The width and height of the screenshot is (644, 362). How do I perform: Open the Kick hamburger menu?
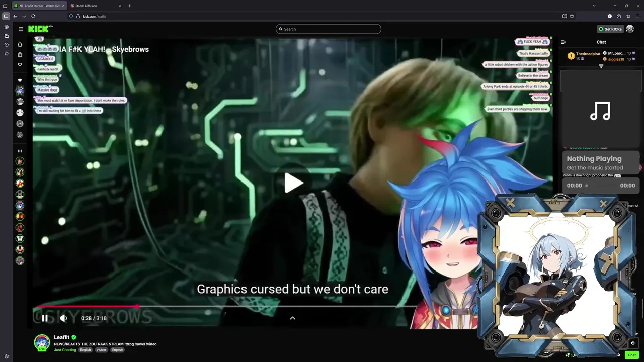click(x=21, y=29)
